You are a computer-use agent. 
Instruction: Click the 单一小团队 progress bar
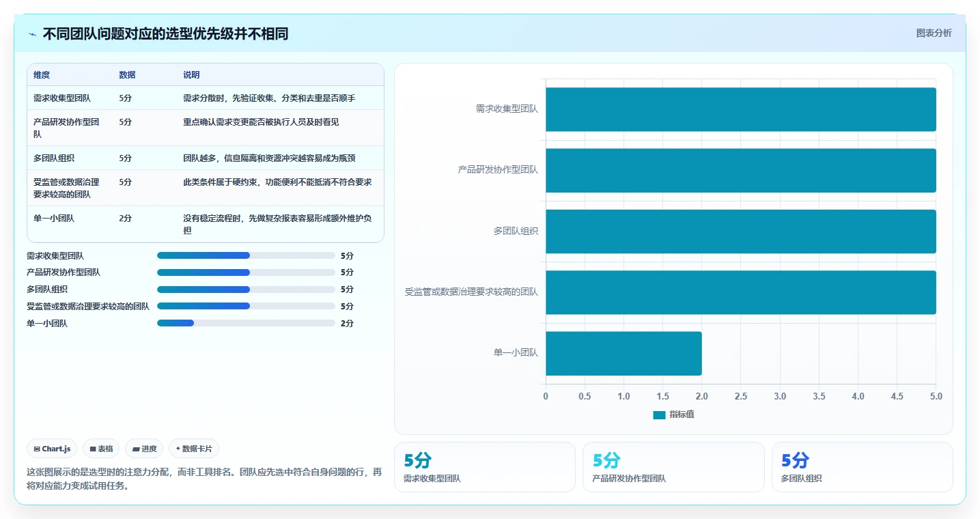(246, 323)
